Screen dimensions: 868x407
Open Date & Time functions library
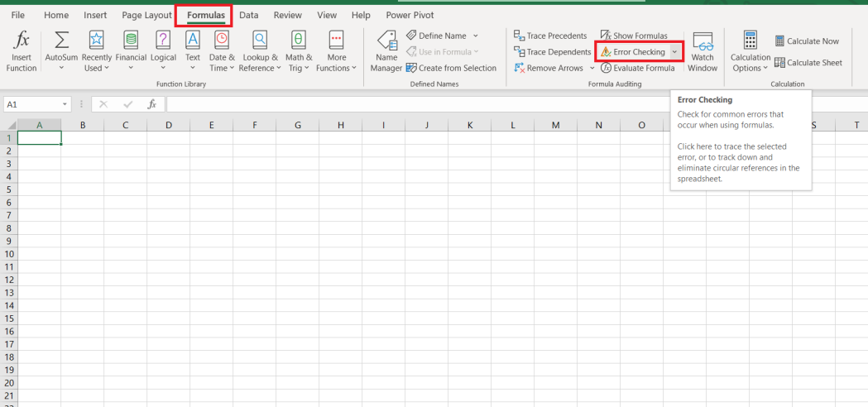222,51
